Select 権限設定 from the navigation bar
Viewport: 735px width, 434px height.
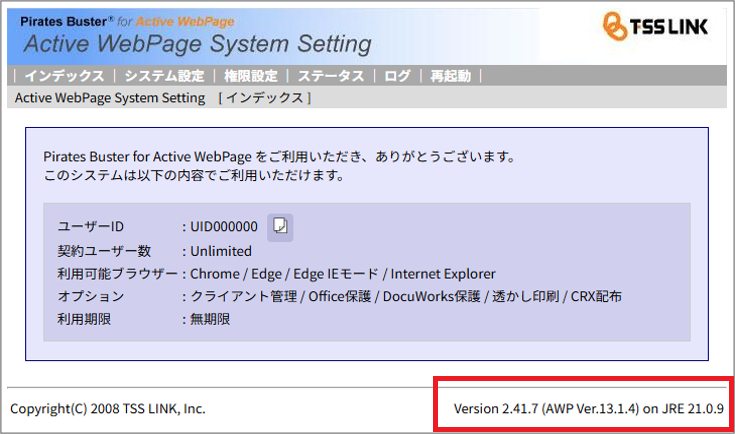click(x=251, y=76)
